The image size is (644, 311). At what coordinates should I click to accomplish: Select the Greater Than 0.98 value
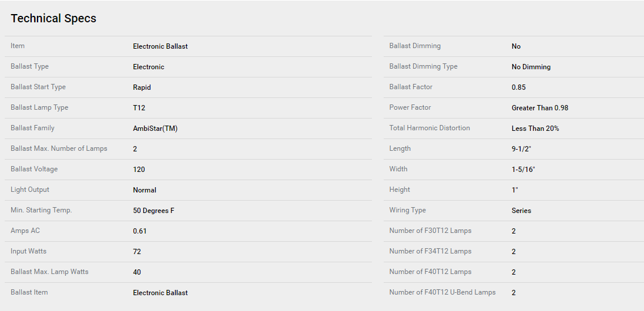(540, 108)
